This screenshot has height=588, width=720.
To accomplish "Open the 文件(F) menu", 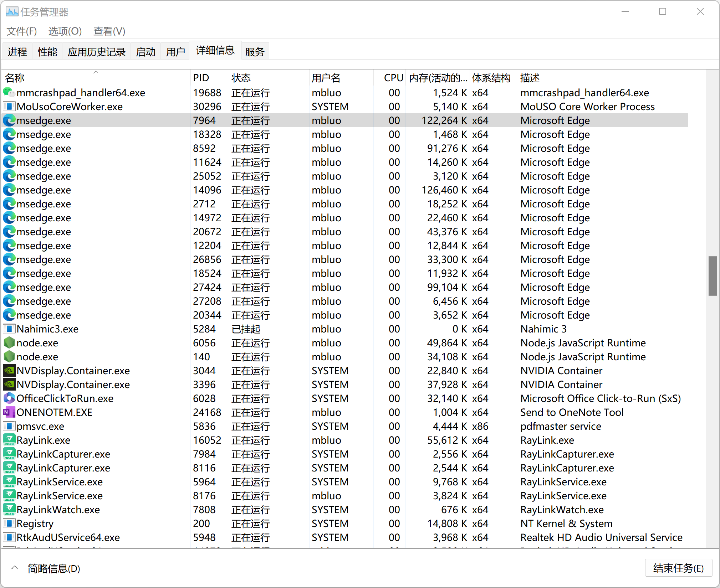I will (x=22, y=31).
